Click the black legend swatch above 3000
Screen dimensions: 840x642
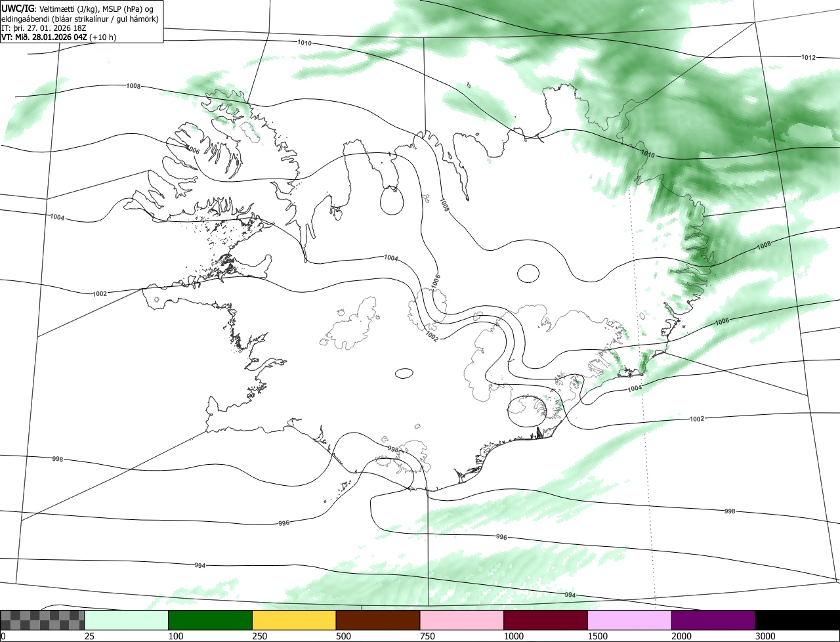(x=797, y=620)
